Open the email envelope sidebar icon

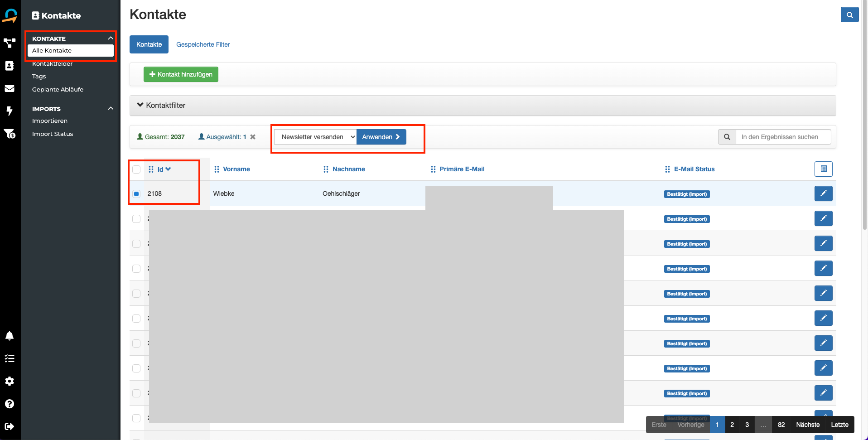pyautogui.click(x=10, y=88)
